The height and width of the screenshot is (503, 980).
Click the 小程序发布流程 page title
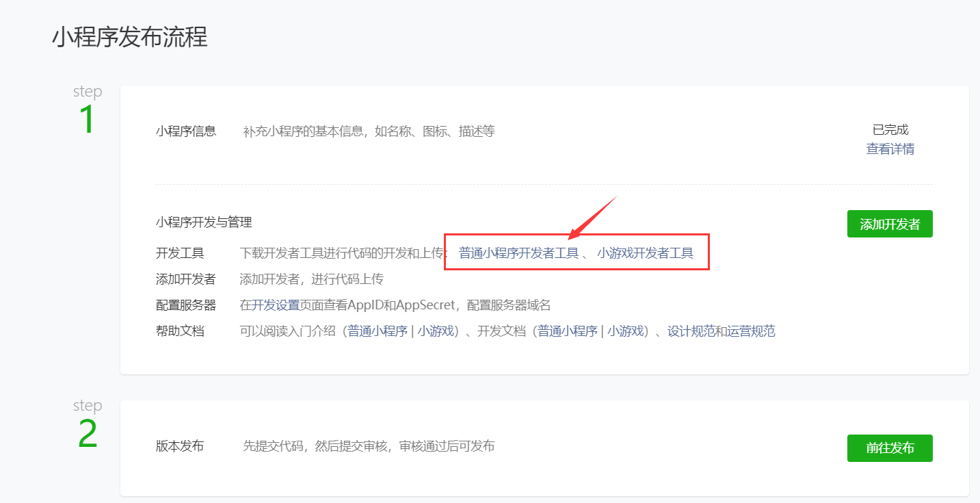click(x=130, y=37)
